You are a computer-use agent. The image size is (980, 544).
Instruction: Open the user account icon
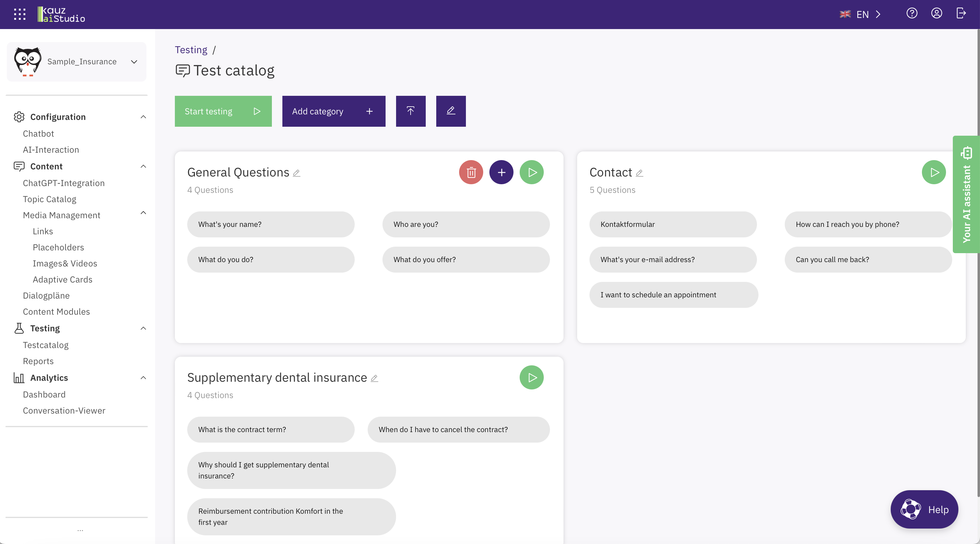pos(936,14)
